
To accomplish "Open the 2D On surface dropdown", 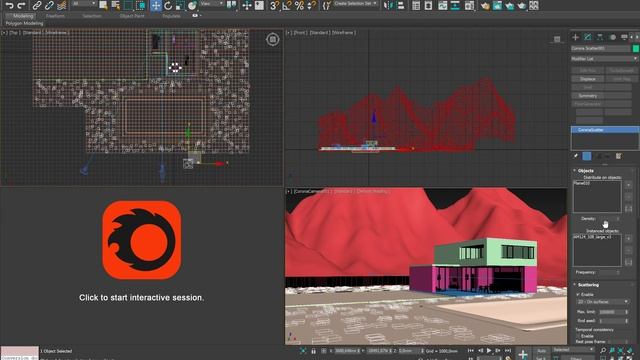I will 602,302.
